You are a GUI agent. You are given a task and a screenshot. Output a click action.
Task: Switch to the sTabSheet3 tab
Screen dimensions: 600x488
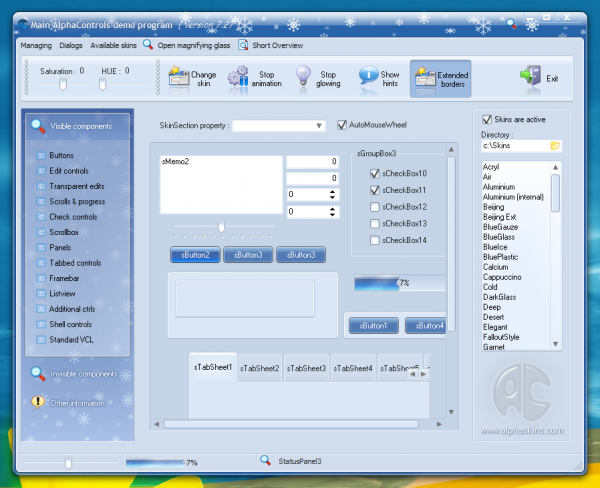[306, 368]
